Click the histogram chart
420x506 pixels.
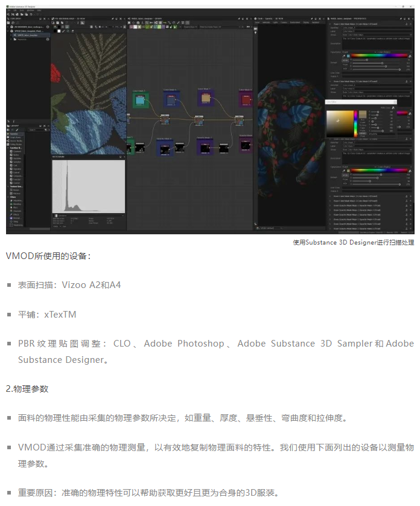[x=88, y=186]
